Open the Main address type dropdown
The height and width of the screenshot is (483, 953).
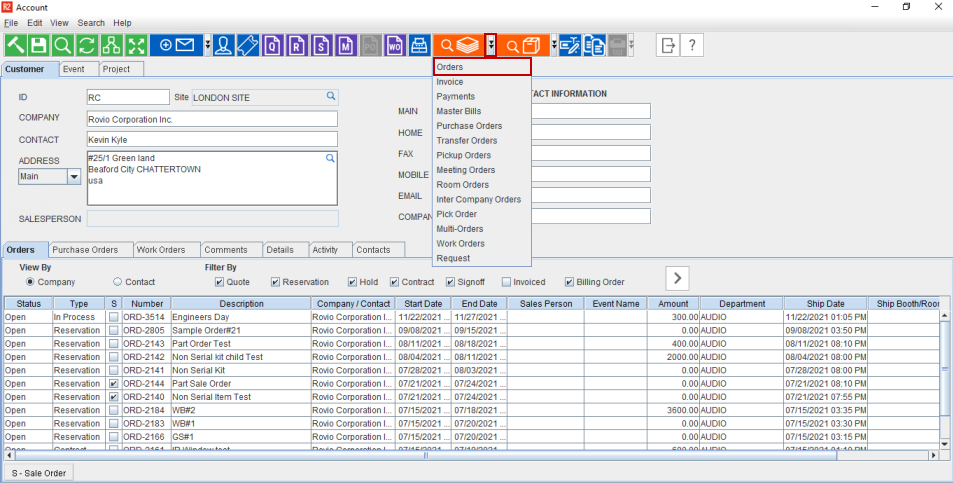[74, 177]
